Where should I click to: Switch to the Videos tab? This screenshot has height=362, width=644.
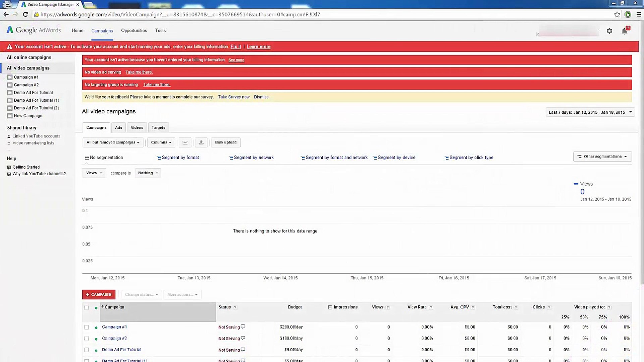pyautogui.click(x=137, y=127)
